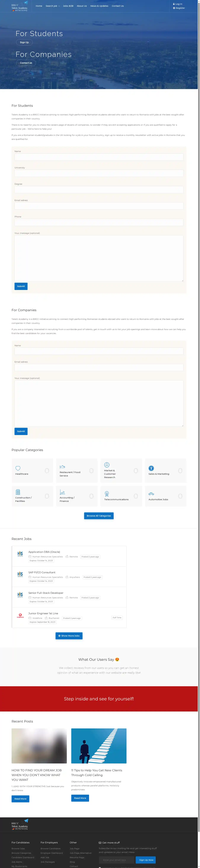Image resolution: width=200 pixels, height=868 pixels.
Task: Open the Restaurant / Food Service category icon
Action: tap(62, 467)
